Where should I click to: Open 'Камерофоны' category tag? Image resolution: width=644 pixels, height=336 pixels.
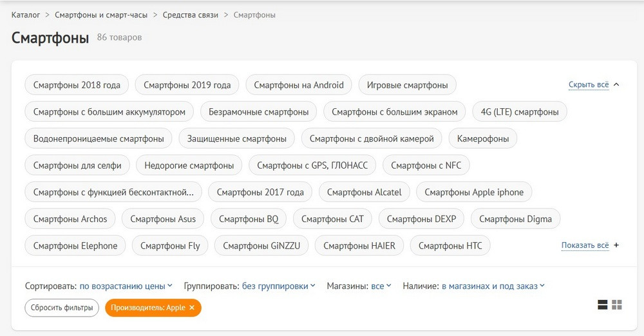[482, 138]
